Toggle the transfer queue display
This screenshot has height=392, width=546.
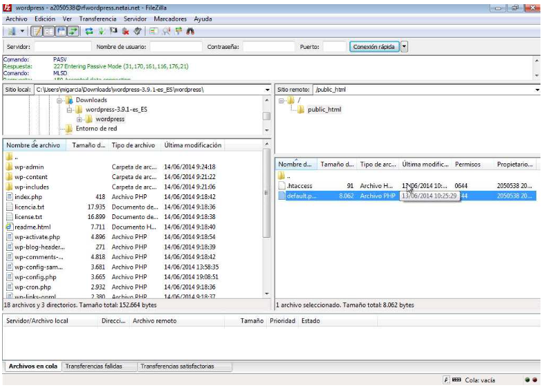pyautogui.click(x=73, y=31)
